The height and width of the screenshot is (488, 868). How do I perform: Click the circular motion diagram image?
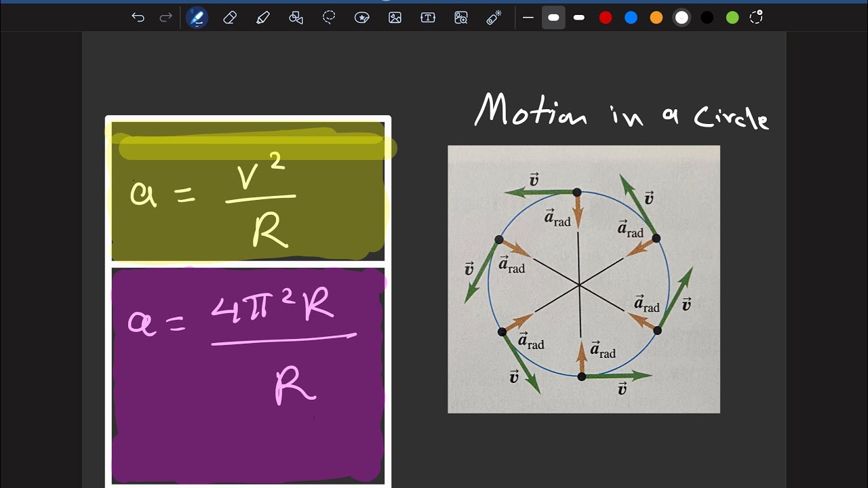pos(584,279)
